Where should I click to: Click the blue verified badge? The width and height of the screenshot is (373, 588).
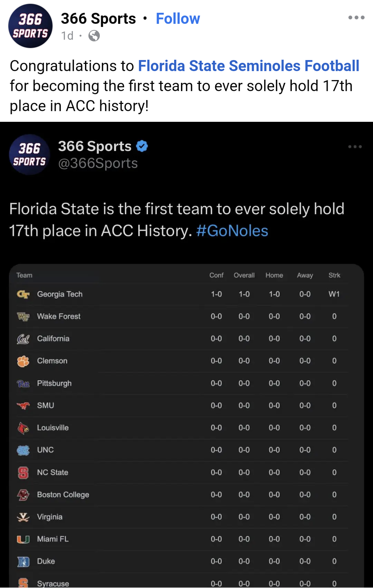[x=142, y=146]
